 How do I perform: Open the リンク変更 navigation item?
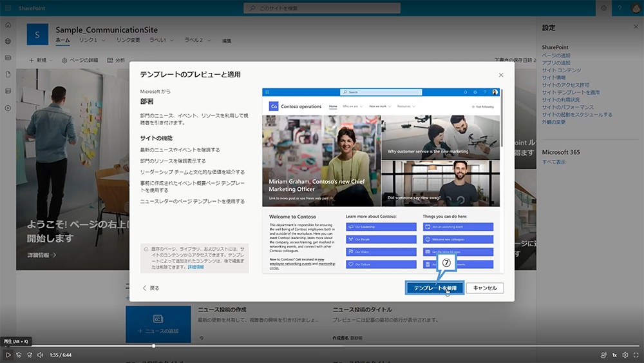coord(128,40)
